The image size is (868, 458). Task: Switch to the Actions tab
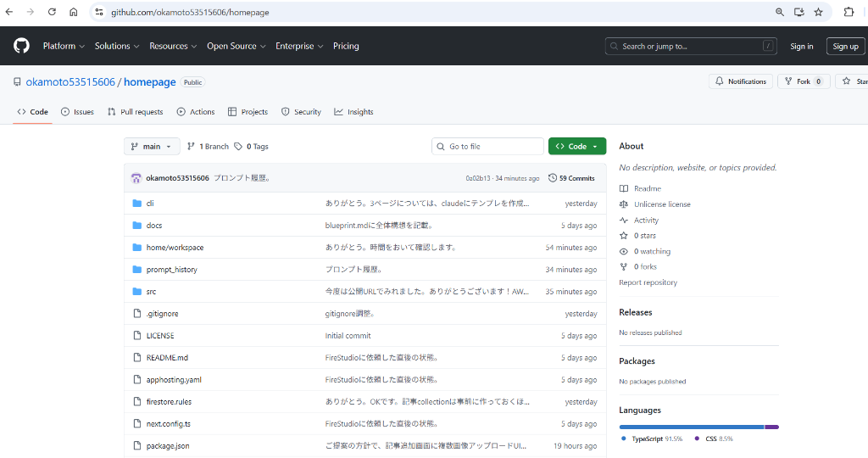click(196, 112)
